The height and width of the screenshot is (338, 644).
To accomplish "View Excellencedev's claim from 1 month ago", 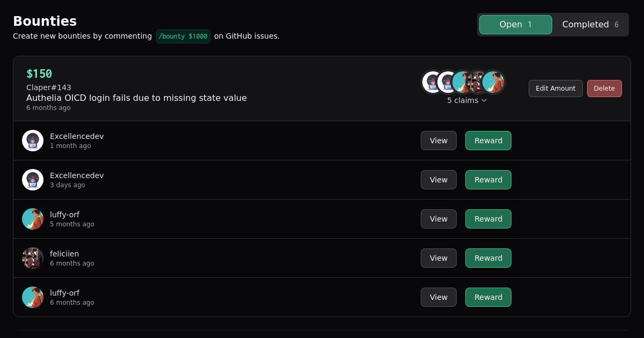I will tap(438, 141).
